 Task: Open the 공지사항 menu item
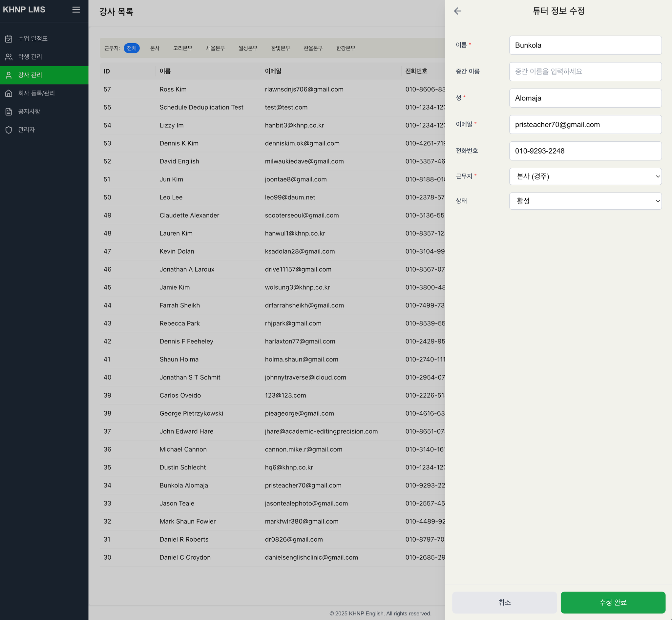[x=44, y=112]
